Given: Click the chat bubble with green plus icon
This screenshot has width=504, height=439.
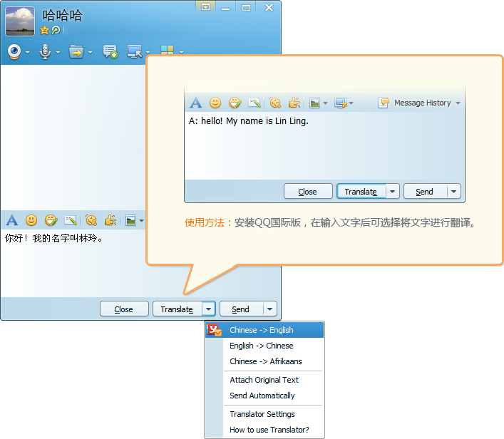Looking at the screenshot, I should pos(110,51).
